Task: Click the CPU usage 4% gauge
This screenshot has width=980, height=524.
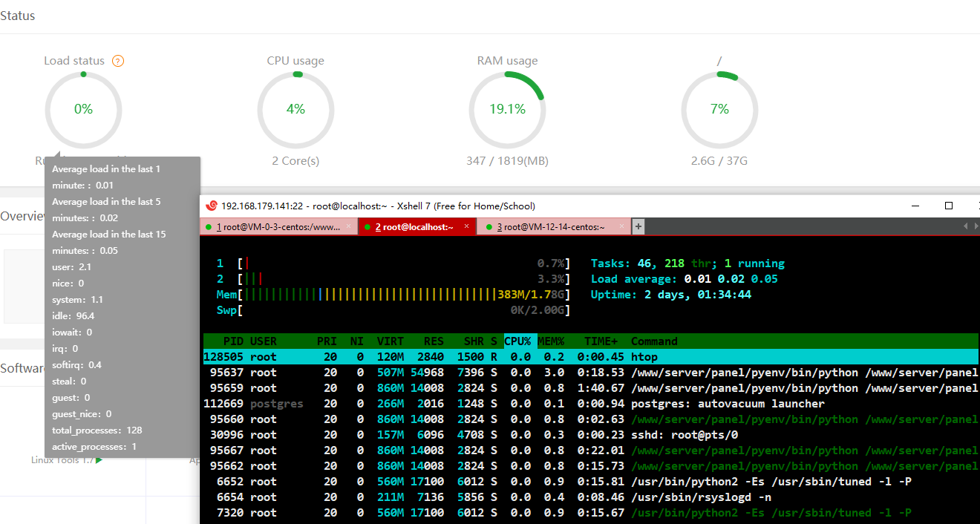Action: coord(295,109)
